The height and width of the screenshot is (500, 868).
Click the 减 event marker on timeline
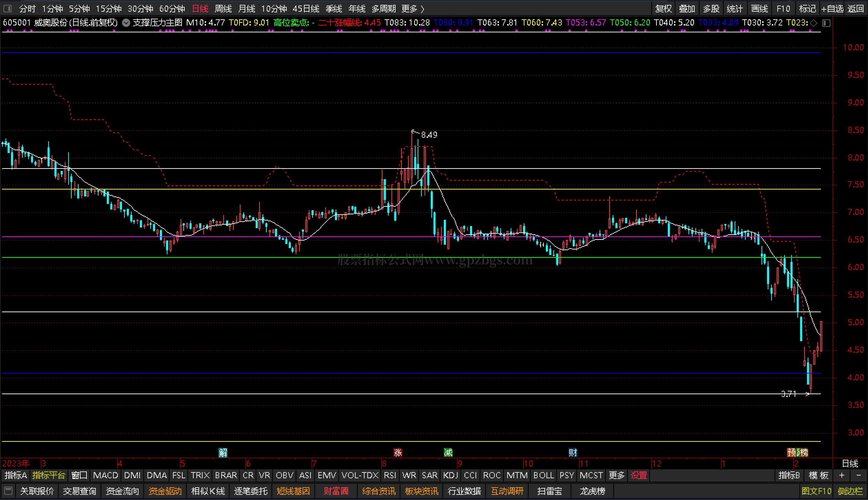point(448,452)
